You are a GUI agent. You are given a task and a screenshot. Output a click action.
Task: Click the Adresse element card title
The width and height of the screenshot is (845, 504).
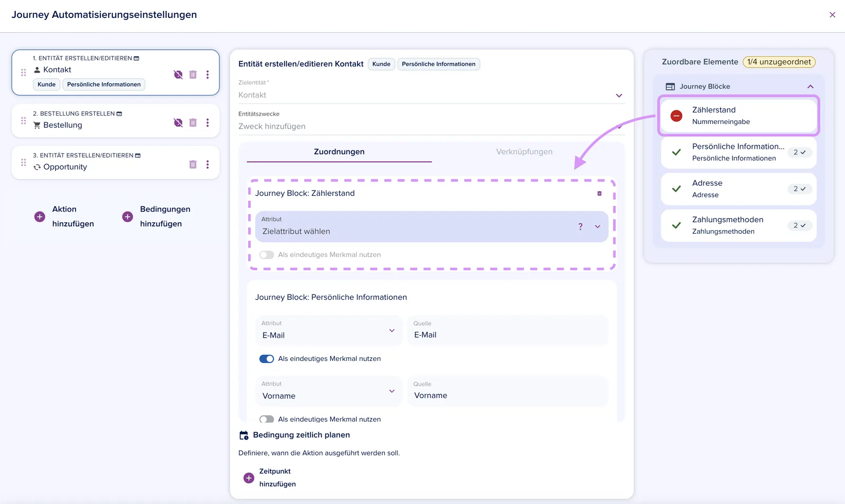coord(707,183)
